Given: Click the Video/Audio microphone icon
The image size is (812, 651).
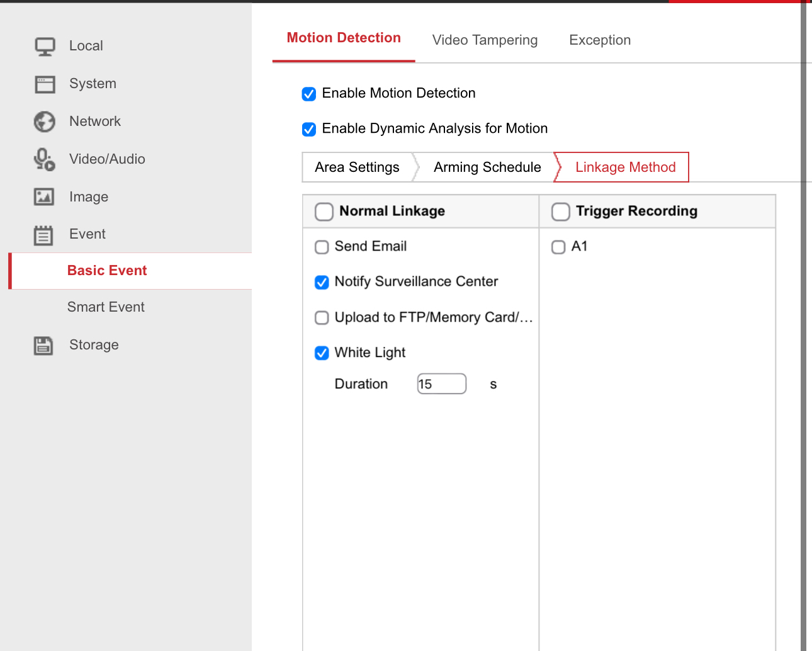Looking at the screenshot, I should (x=44, y=159).
